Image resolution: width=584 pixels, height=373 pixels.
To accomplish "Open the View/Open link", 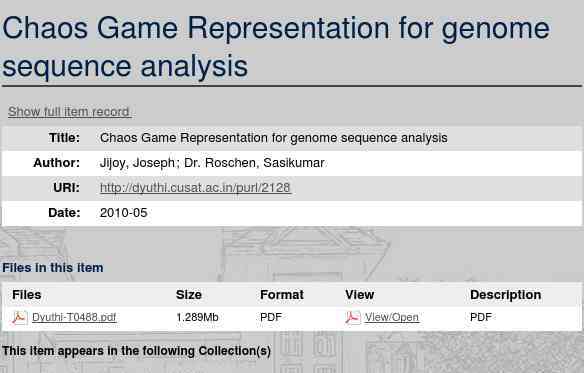I will (x=392, y=317).
